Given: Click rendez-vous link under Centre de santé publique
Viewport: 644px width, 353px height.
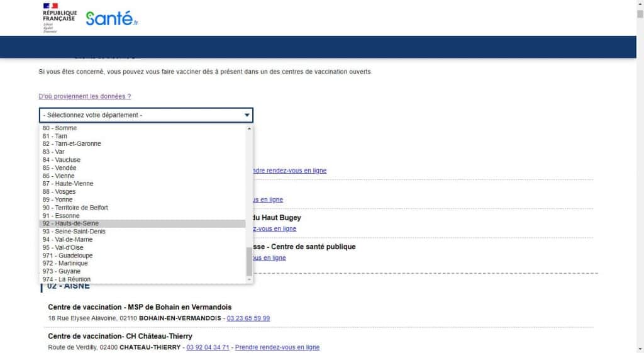Looking at the screenshot, I should 269,258.
